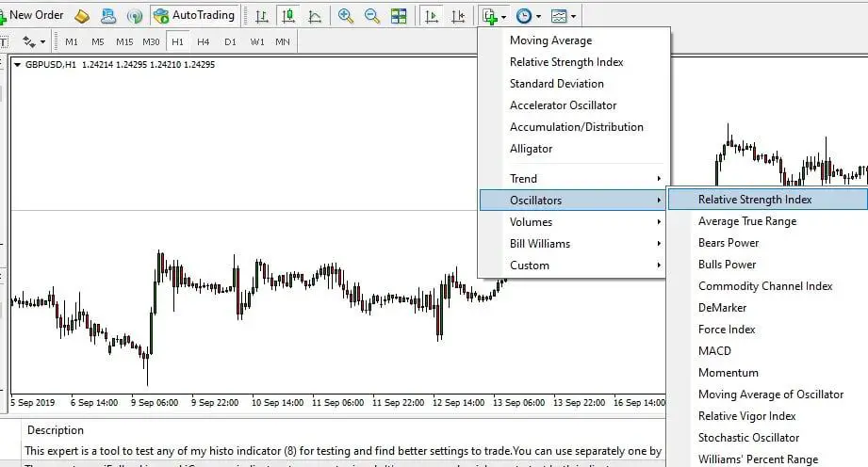
Task: Select Relative Strength Index in Oscillators submenu
Action: (768, 200)
